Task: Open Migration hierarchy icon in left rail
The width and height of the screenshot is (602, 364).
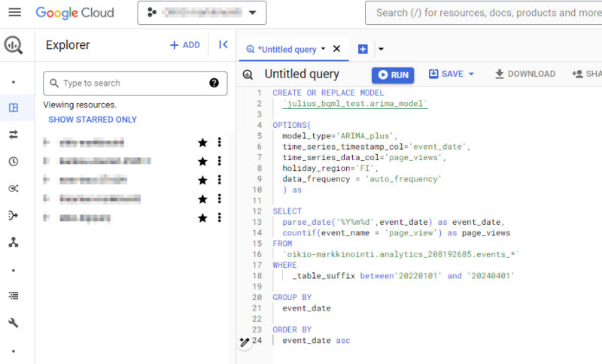Action: 14,242
